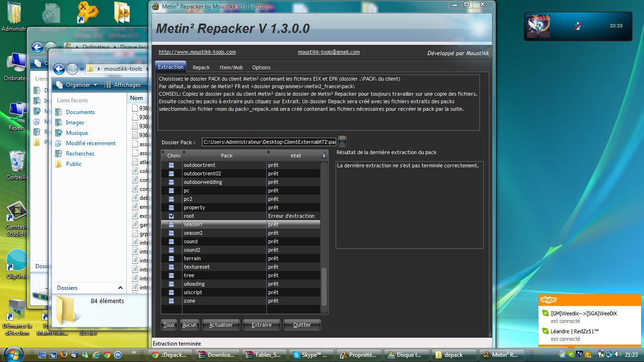
Task: Click the Tous button
Action: pyautogui.click(x=169, y=325)
